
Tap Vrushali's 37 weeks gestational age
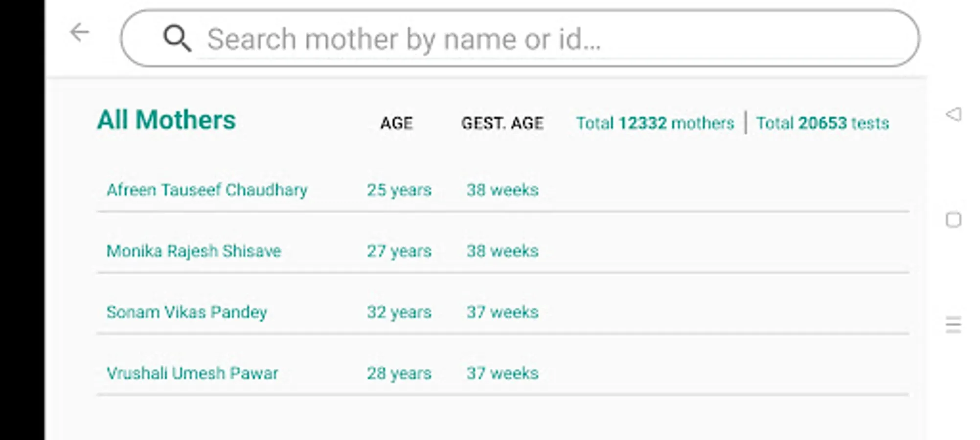pos(502,373)
